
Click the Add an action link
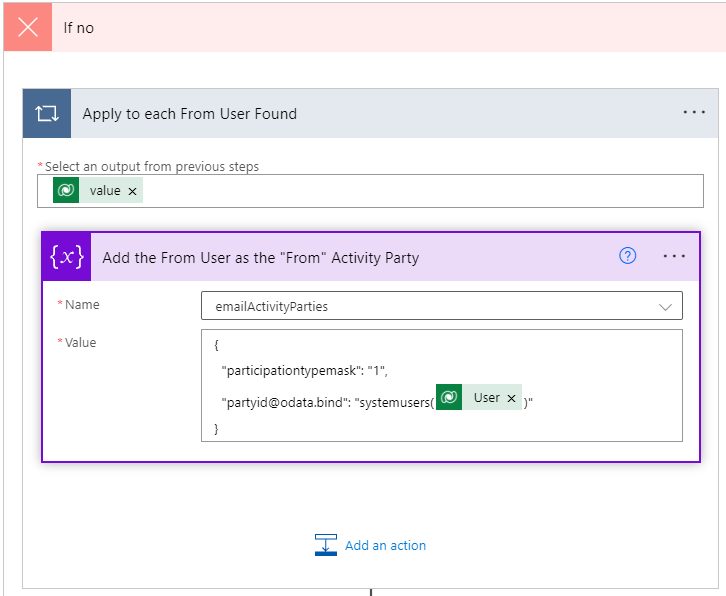coord(385,545)
